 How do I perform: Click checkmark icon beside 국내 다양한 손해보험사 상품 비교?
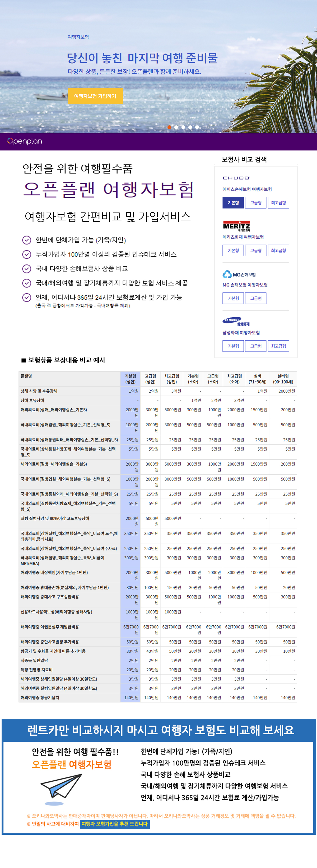click(x=27, y=268)
